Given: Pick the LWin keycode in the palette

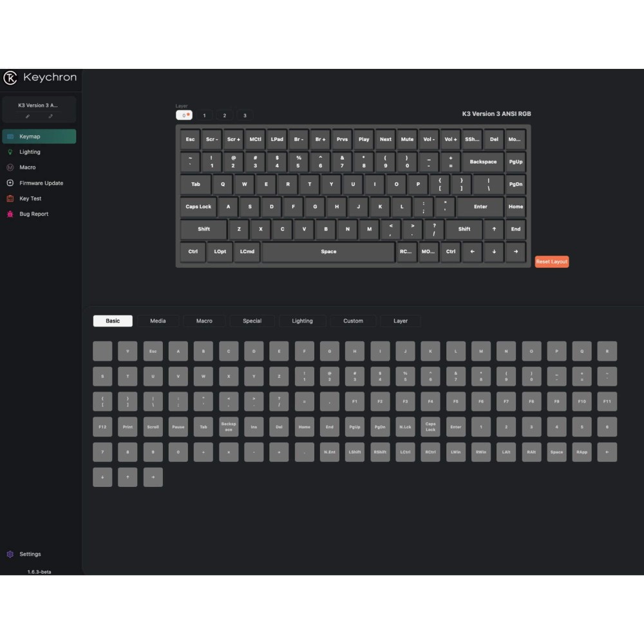Looking at the screenshot, I should (456, 452).
